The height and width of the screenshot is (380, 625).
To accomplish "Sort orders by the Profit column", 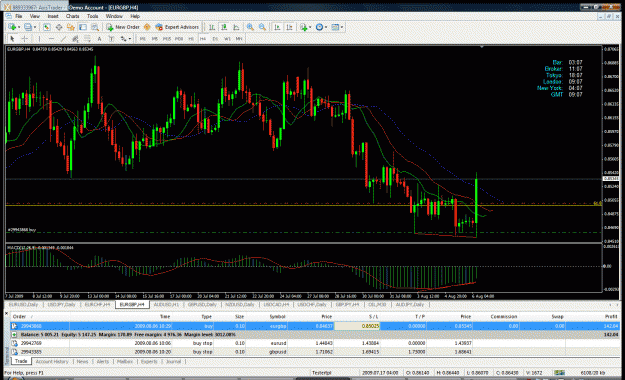I will tap(611, 317).
